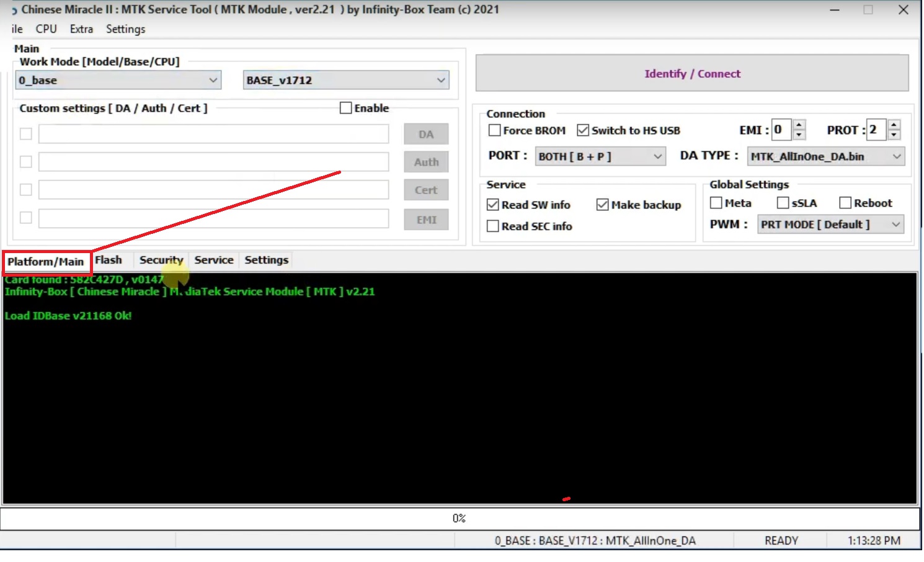Open the PWM PRT MODE dropdown

click(830, 225)
